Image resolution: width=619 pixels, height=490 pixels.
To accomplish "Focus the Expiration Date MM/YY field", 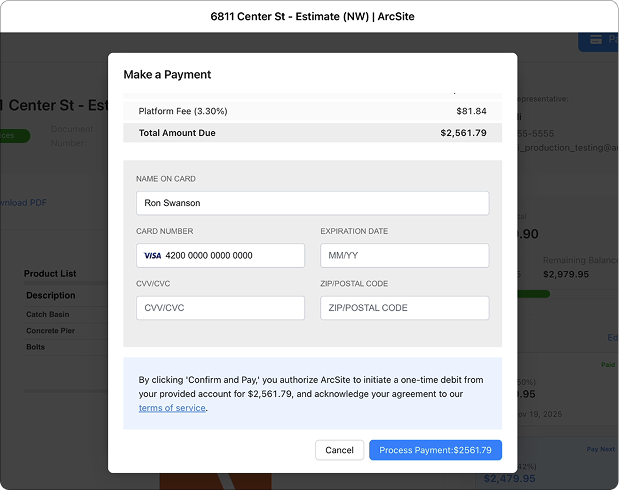I will (405, 255).
